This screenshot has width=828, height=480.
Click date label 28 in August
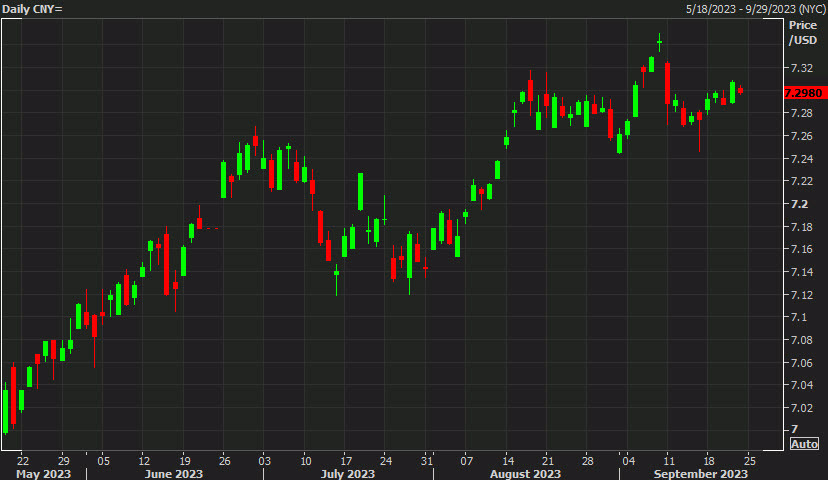(588, 460)
